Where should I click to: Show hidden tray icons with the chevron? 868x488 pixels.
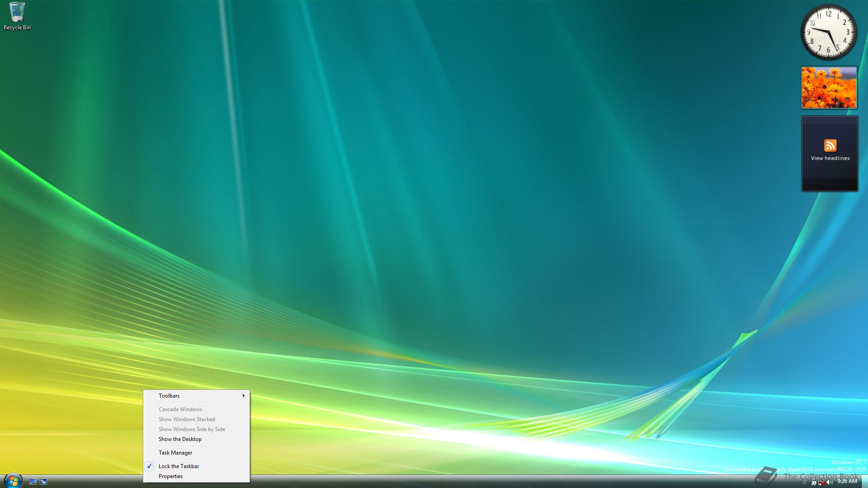[x=804, y=482]
